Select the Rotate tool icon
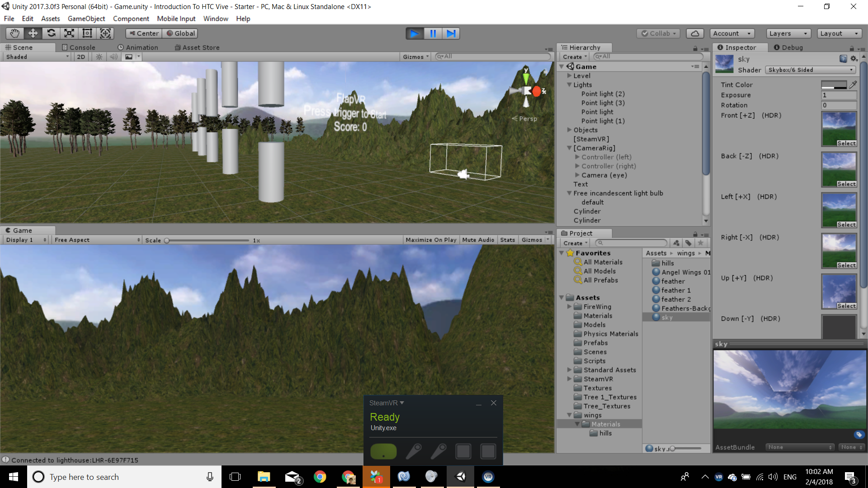Image resolution: width=868 pixels, height=488 pixels. 51,33
